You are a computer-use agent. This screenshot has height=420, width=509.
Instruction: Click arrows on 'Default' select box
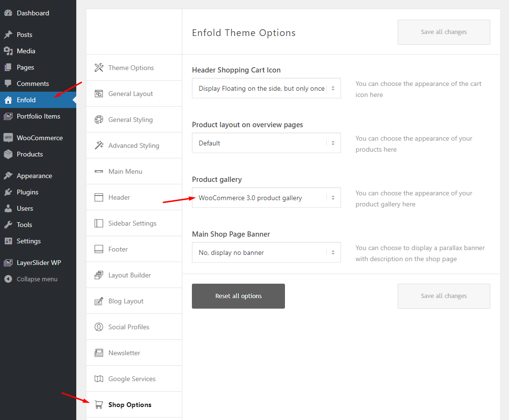click(x=333, y=143)
